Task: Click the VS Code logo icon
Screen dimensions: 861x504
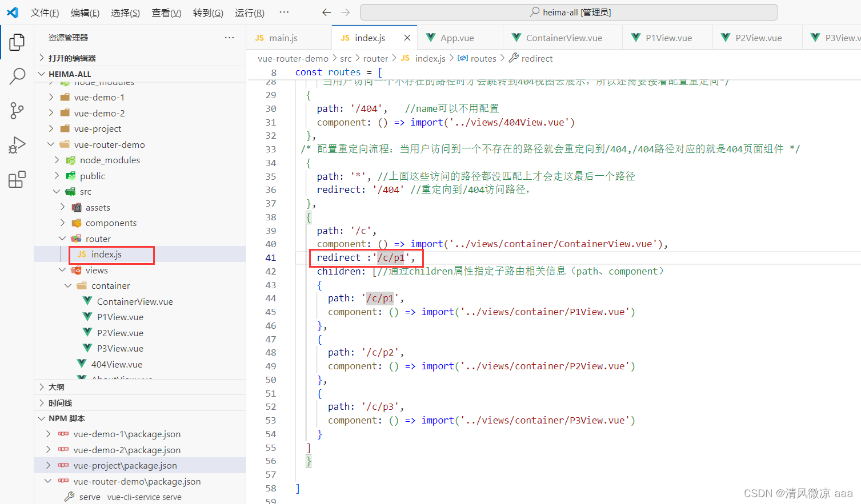Action: point(13,12)
